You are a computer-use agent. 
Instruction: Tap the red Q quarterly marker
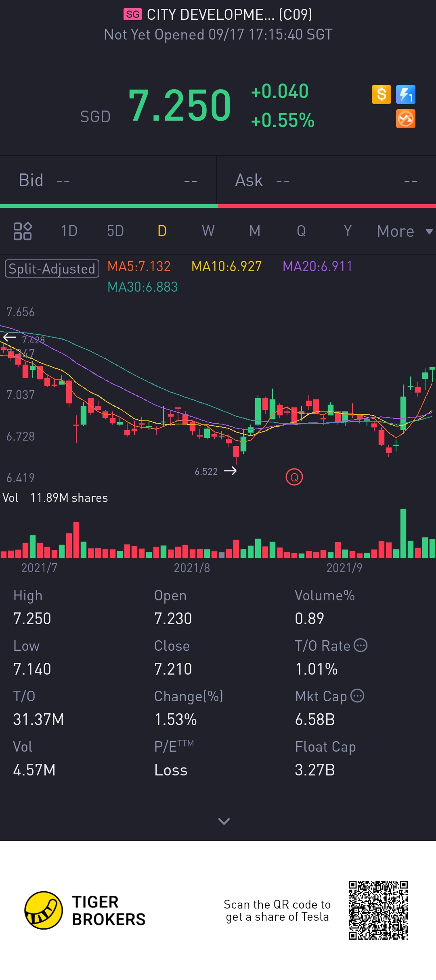pos(294,477)
